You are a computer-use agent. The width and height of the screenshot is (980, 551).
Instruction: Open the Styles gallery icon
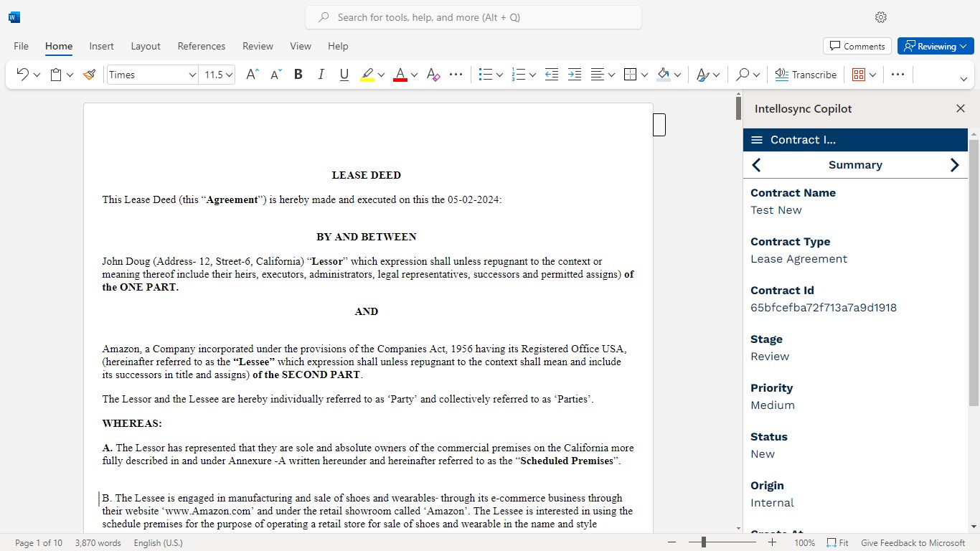point(703,75)
